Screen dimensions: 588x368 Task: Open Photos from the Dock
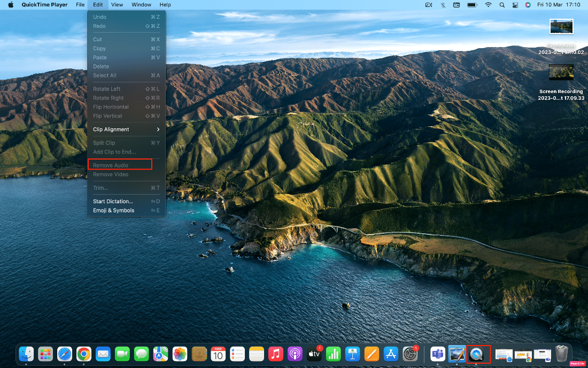tap(180, 354)
